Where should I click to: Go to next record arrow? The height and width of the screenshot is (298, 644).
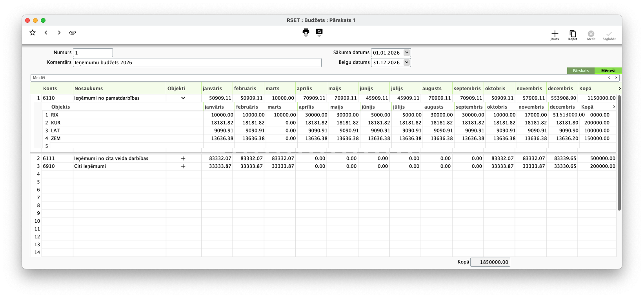point(59,33)
